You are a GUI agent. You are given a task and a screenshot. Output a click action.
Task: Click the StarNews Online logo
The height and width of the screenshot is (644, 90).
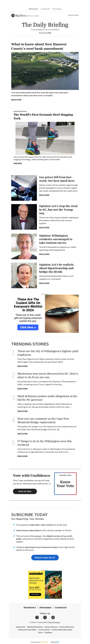(25, 15)
